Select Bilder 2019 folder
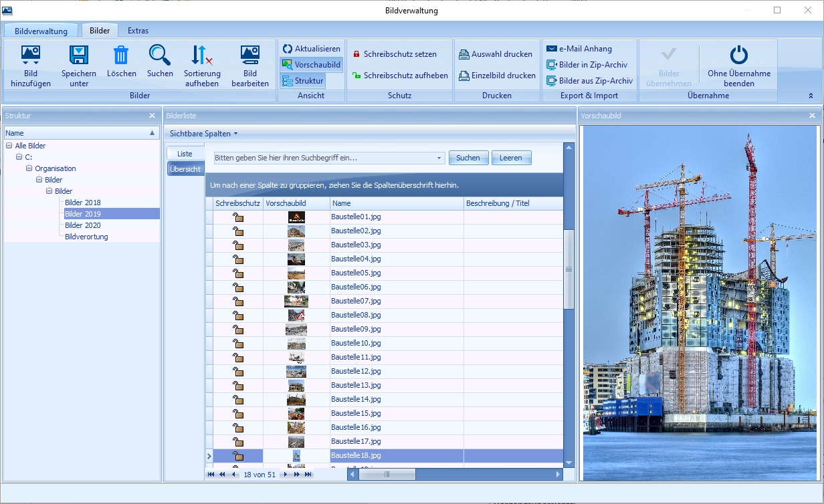The image size is (824, 504). click(83, 214)
